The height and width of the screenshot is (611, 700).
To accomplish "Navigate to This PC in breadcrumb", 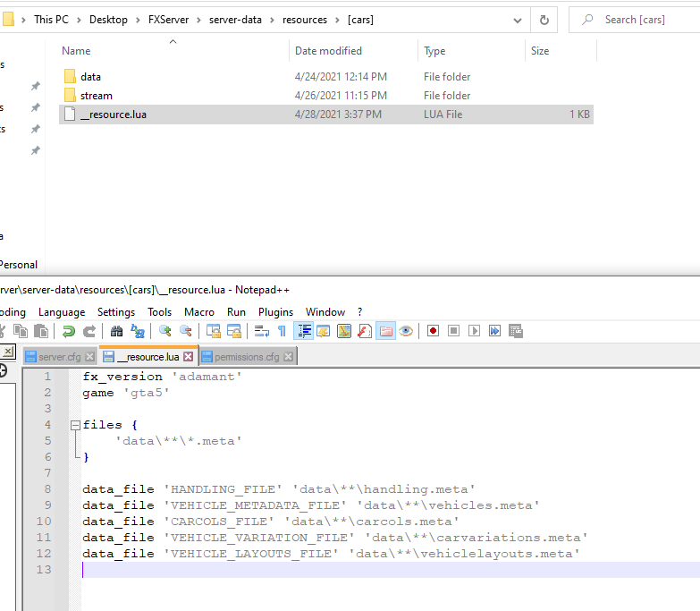I will point(51,20).
